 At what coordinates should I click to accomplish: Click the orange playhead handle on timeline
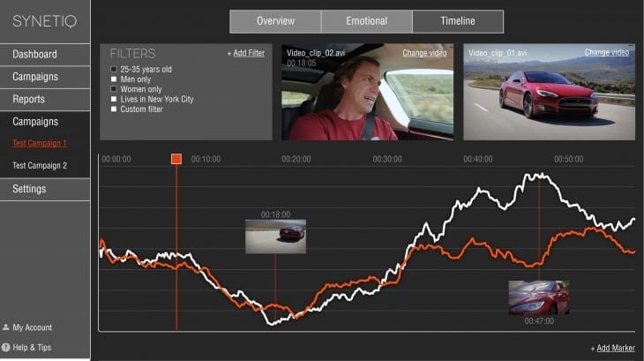pyautogui.click(x=176, y=159)
